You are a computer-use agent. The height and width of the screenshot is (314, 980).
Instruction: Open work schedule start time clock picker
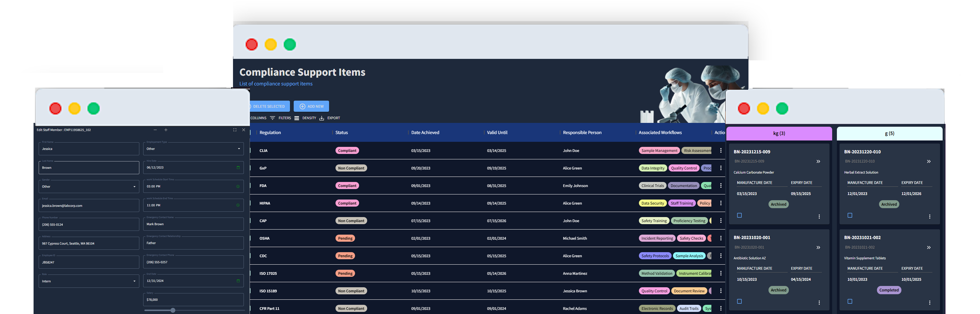tap(238, 186)
